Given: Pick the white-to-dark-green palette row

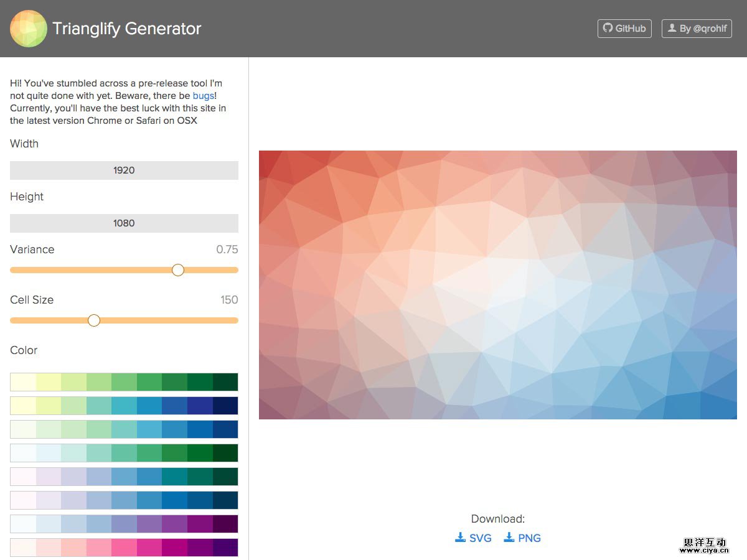Looking at the screenshot, I should (x=124, y=453).
